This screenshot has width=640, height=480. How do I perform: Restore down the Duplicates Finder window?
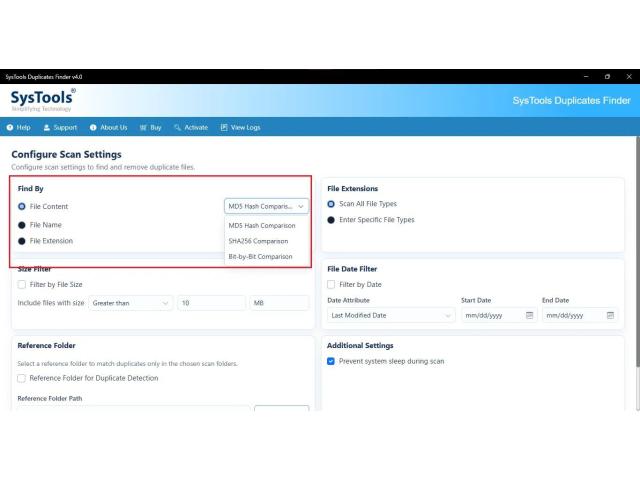pyautogui.click(x=607, y=76)
